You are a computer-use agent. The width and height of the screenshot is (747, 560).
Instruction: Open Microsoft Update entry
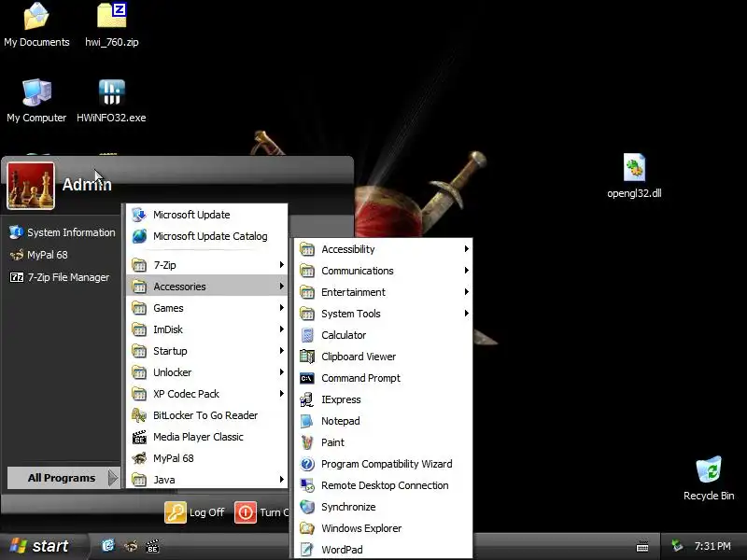coord(206,215)
